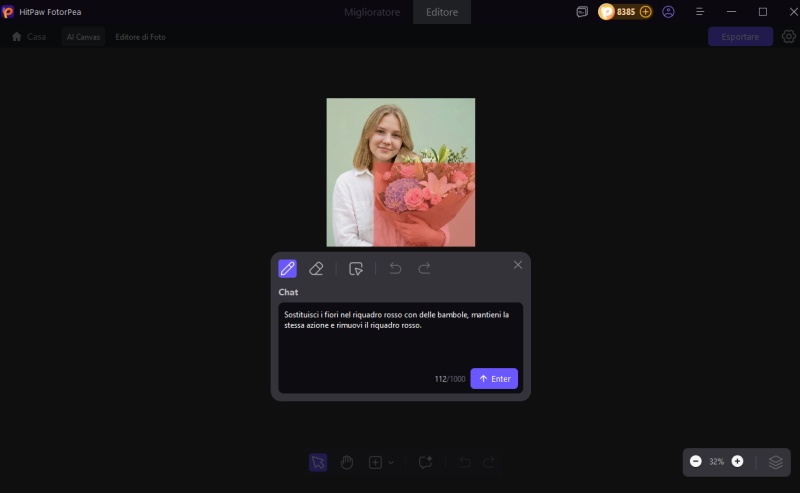800x493 pixels.
Task: Switch to the Miglioratore tab
Action: tap(371, 12)
